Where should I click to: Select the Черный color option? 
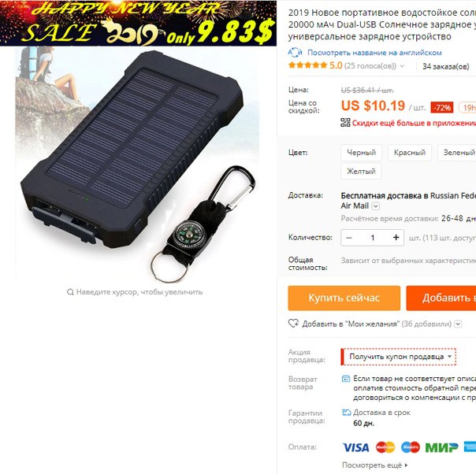tap(361, 153)
